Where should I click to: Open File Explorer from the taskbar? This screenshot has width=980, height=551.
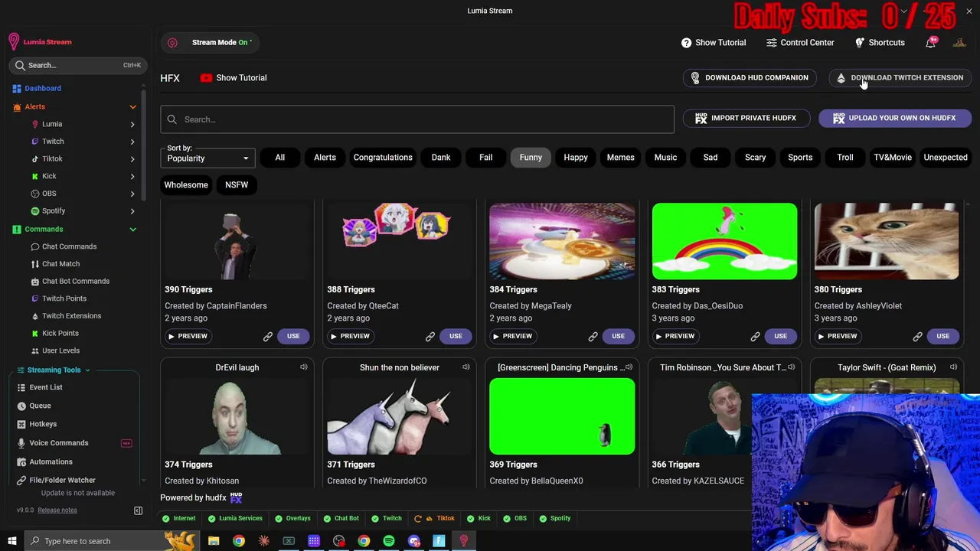214,541
